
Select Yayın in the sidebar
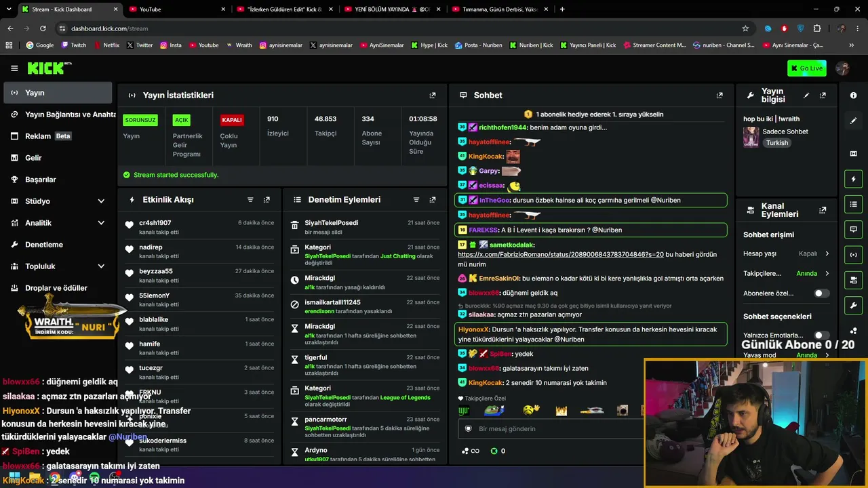click(58, 93)
